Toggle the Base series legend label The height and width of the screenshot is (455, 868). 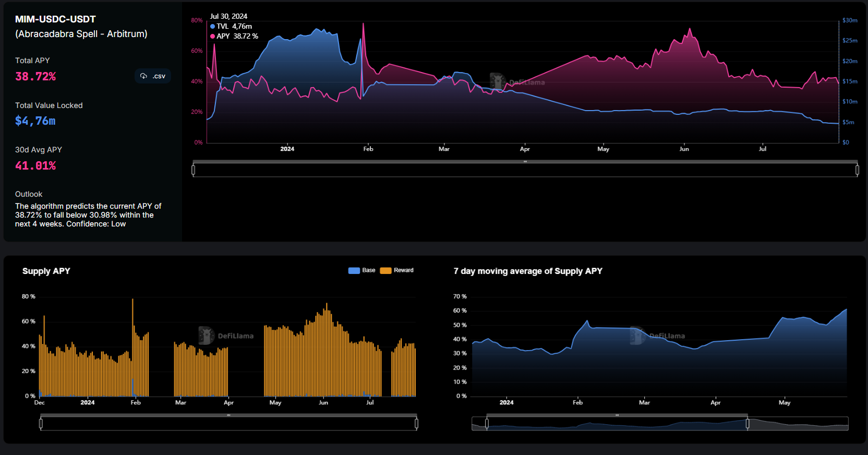[369, 270]
